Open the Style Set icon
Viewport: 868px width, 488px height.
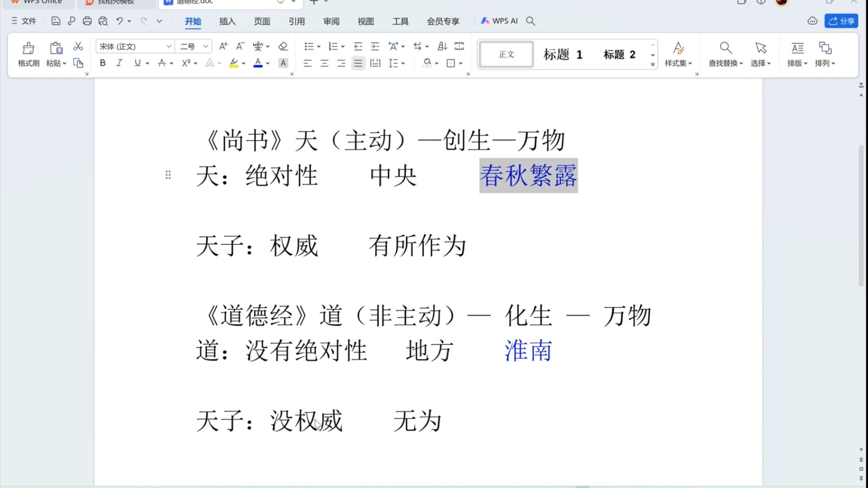678,48
